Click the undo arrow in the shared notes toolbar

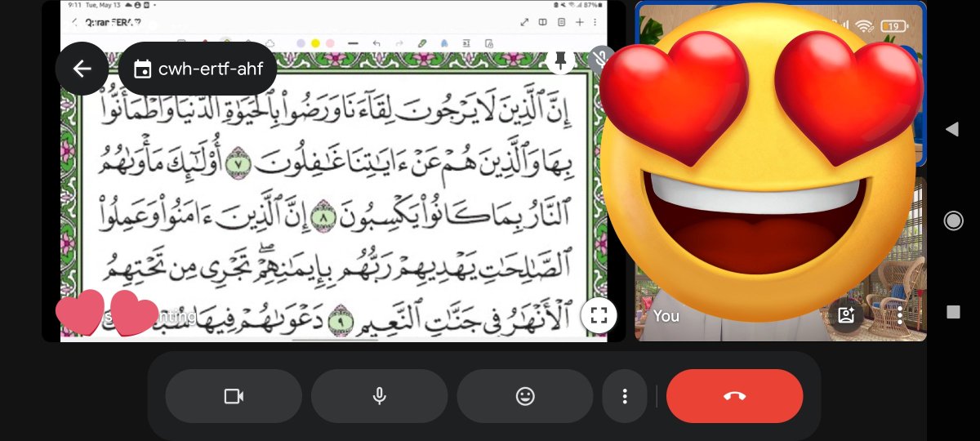click(x=376, y=42)
